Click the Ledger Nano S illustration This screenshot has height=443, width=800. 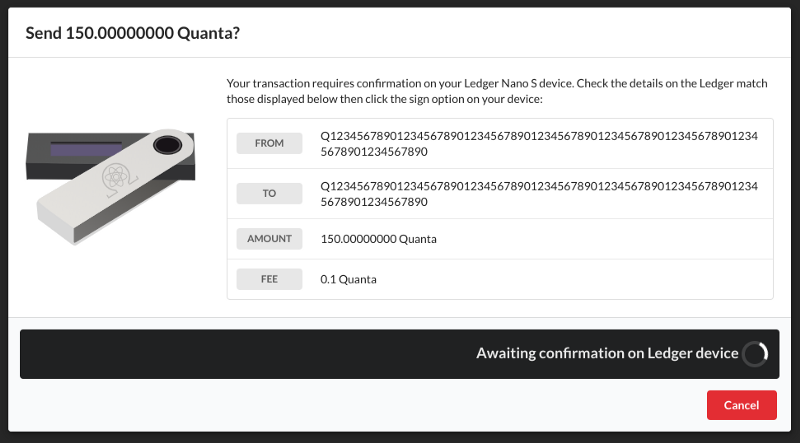(111, 186)
